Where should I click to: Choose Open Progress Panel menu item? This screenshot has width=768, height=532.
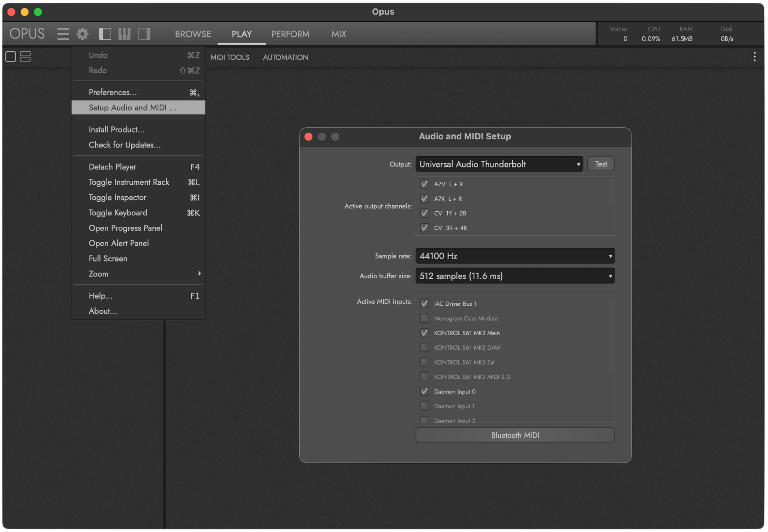point(138,228)
